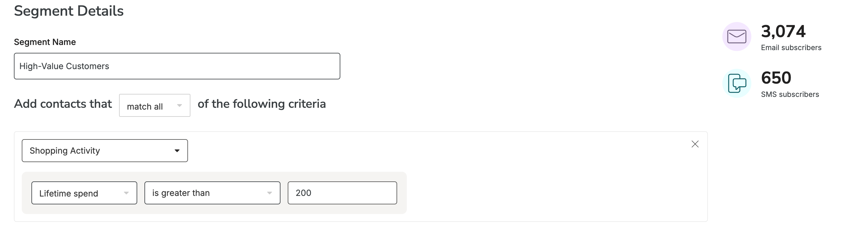Open the is greater than operator dropdown
The width and height of the screenshot is (868, 227).
(212, 193)
